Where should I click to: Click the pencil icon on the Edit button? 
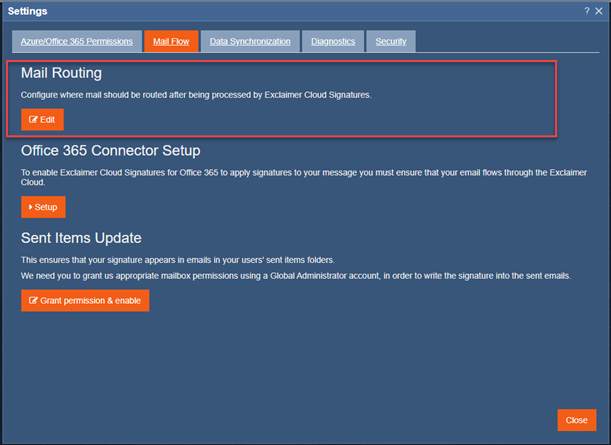tap(33, 120)
